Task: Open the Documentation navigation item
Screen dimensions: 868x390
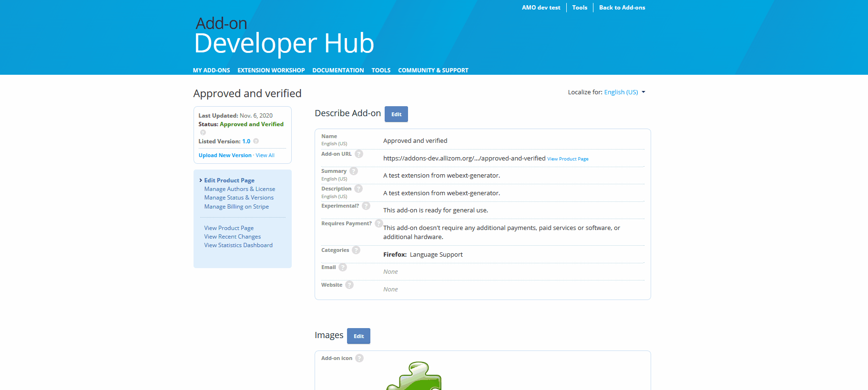Action: point(338,70)
